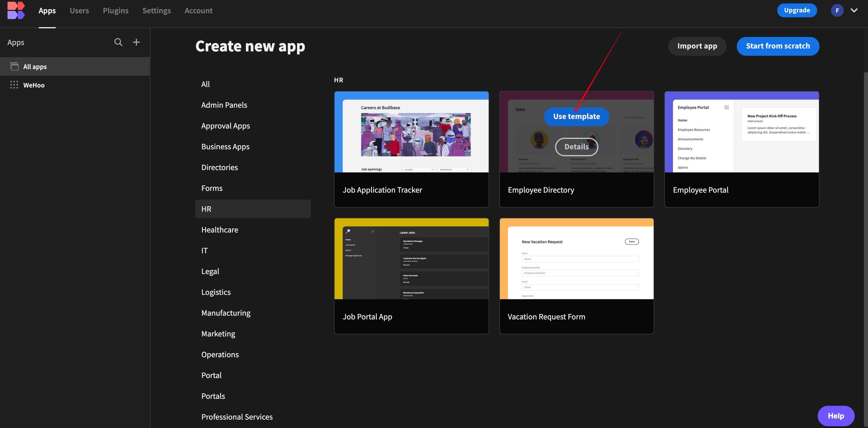Click the Import app button
The image size is (868, 428).
[x=697, y=46]
